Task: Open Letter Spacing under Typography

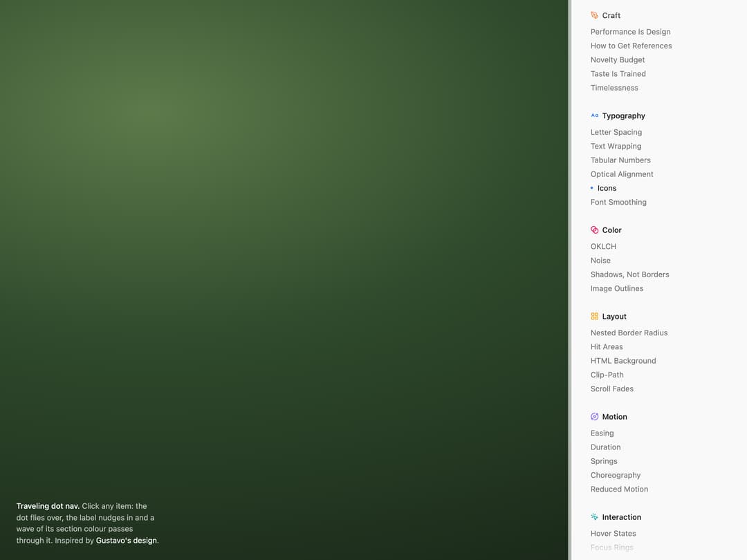Action: (x=616, y=132)
